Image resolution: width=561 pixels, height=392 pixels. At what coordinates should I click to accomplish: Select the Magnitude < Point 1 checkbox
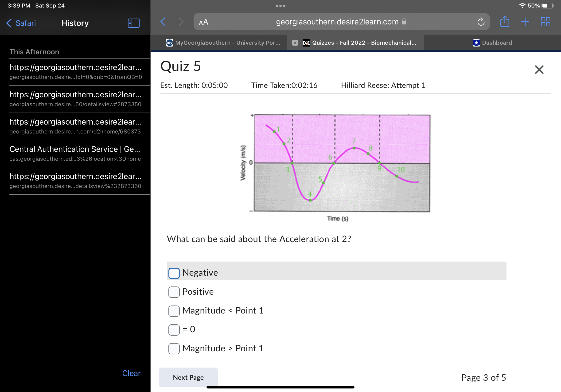point(174,311)
